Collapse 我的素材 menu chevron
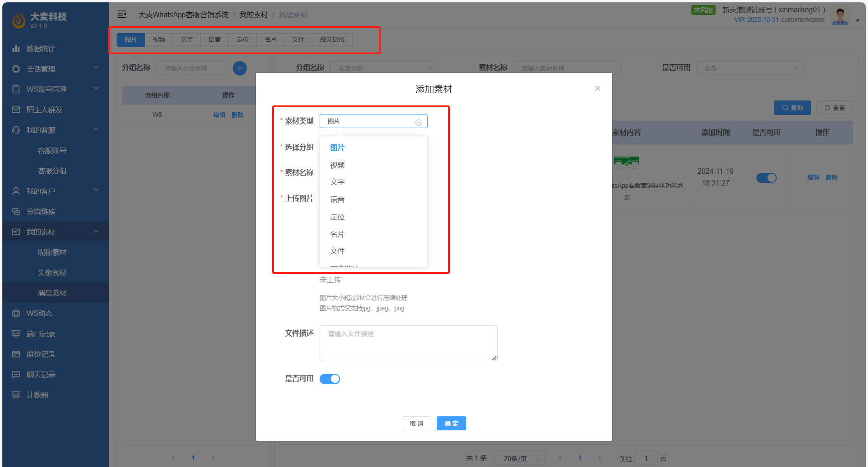Viewport: 868px width, 467px height. [x=96, y=231]
